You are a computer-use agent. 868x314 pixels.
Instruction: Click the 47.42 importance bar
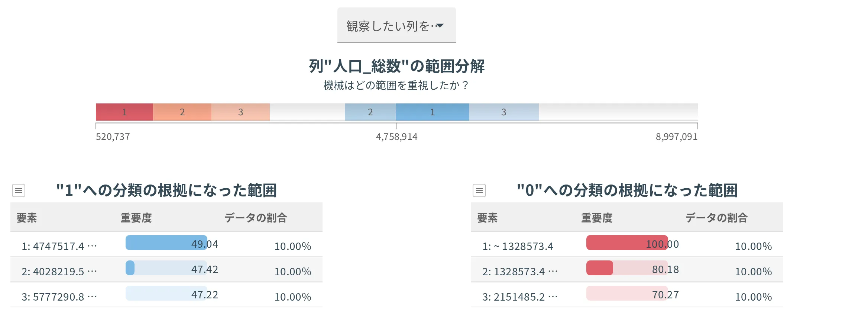pyautogui.click(x=166, y=268)
